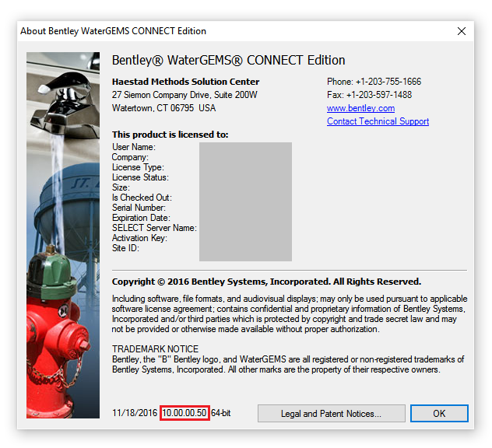Close the About dialog with X
This screenshot has height=448, width=492.
tap(461, 31)
